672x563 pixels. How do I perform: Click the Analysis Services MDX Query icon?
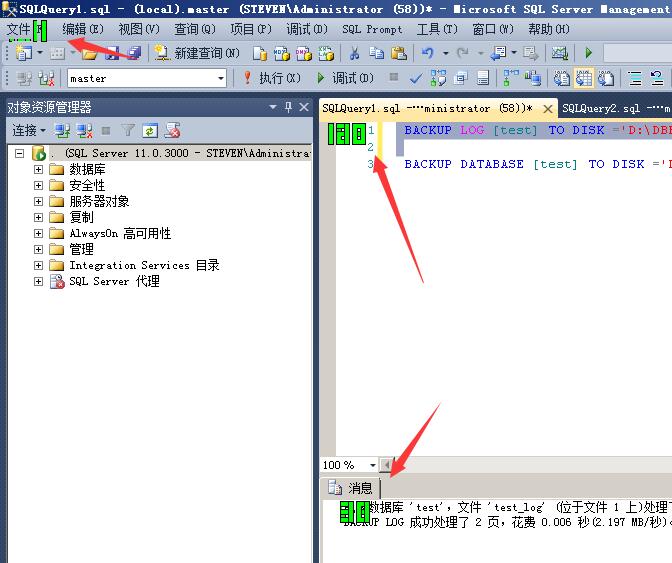[x=282, y=54]
